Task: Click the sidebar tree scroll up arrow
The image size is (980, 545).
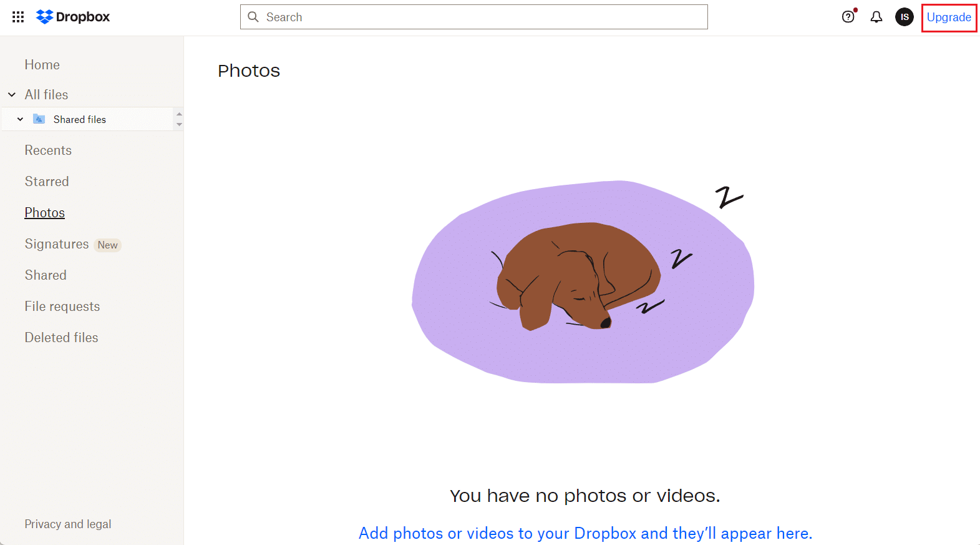Action: 179,114
